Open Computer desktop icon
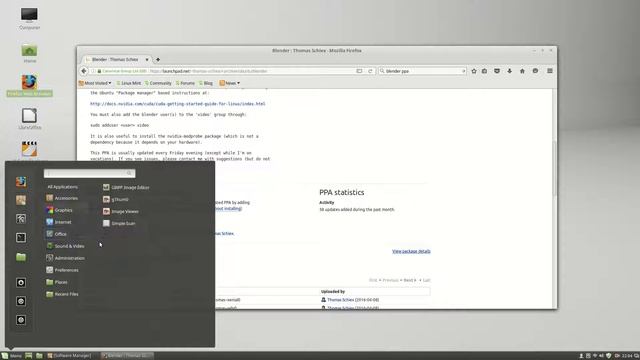The image size is (640, 360). (29, 18)
